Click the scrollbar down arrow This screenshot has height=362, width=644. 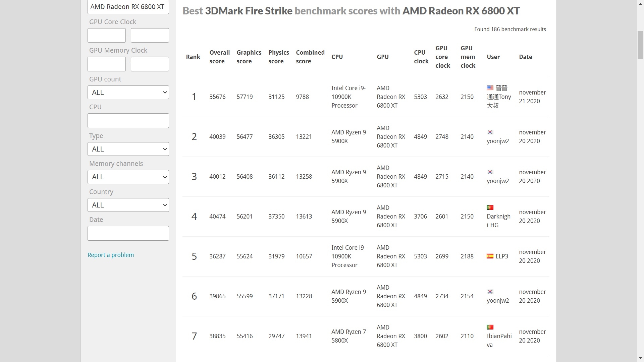coord(640,359)
